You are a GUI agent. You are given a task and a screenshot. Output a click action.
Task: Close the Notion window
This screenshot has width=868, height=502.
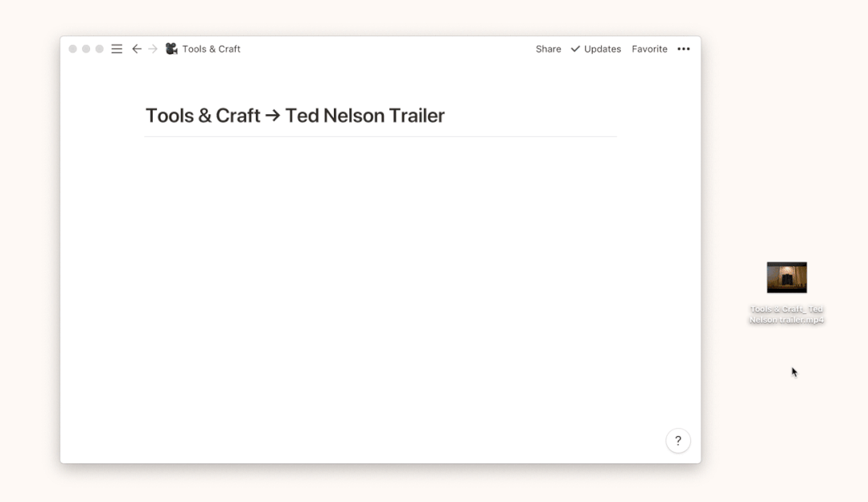point(73,49)
